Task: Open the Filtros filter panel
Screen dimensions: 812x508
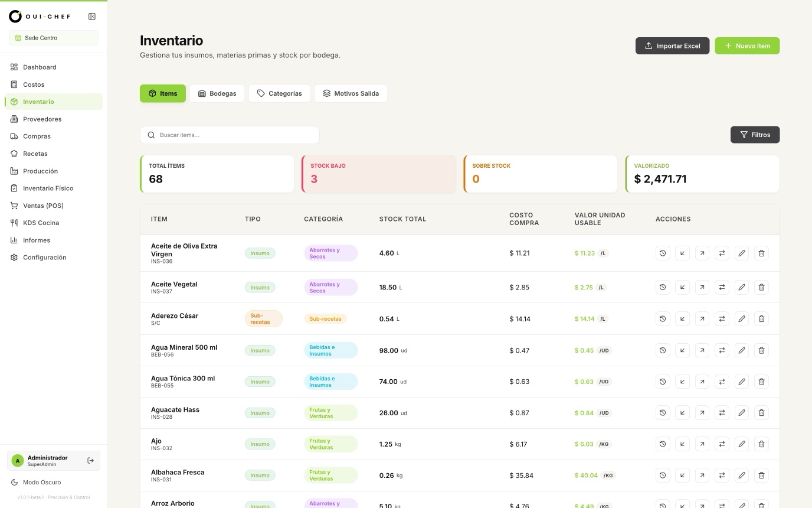Action: click(755, 135)
